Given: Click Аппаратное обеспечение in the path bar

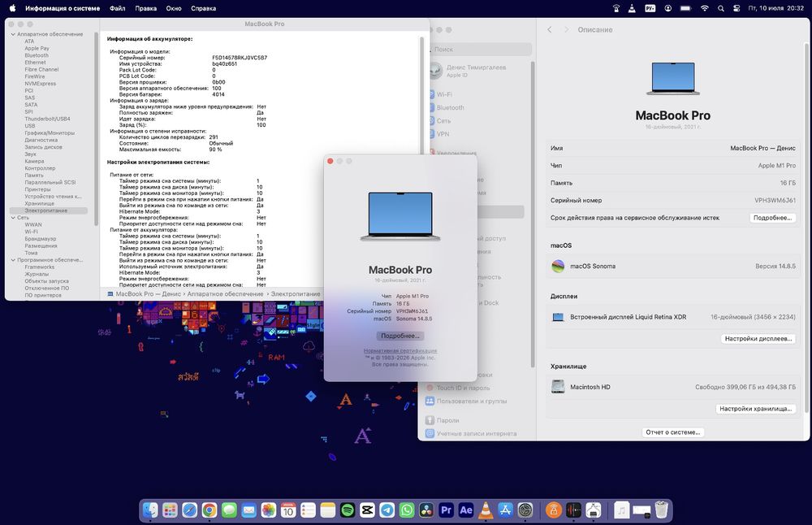Looking at the screenshot, I should click(225, 294).
